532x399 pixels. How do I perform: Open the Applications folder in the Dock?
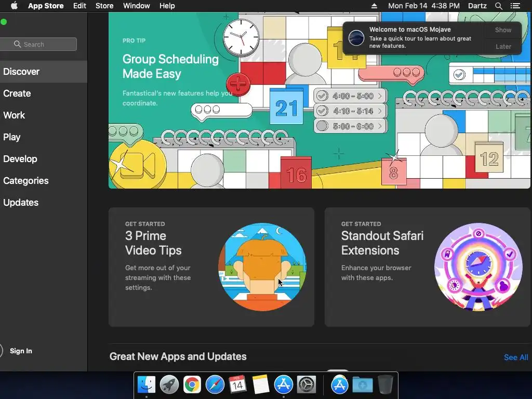coord(339,385)
